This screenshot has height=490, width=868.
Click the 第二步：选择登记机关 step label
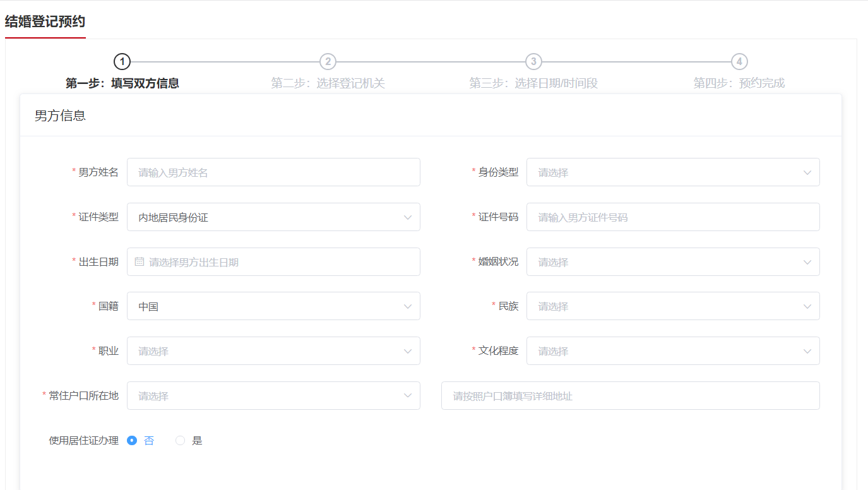coord(328,83)
